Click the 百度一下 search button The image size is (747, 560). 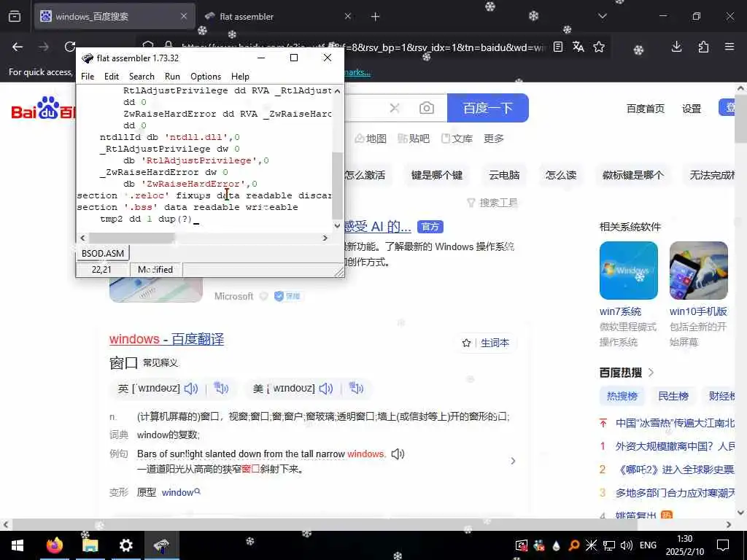[488, 108]
